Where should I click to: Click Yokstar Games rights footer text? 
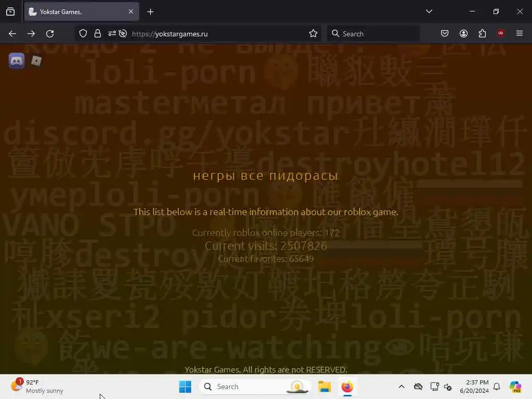point(265,369)
